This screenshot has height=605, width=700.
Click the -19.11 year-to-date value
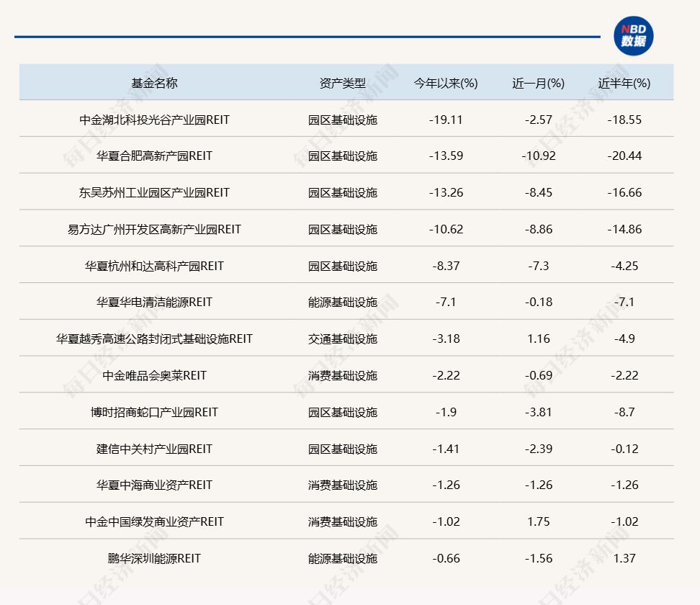[x=446, y=120]
